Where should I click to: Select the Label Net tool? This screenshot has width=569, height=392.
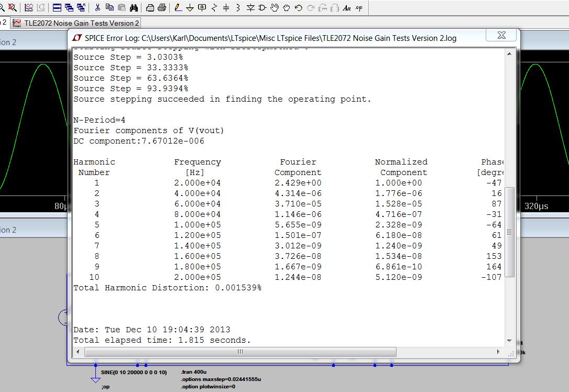click(x=202, y=7)
